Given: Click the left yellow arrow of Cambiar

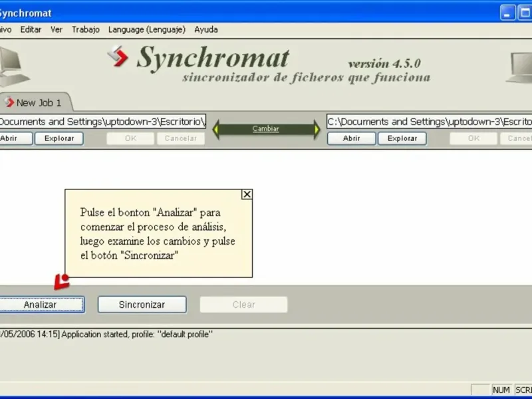Looking at the screenshot, I should tap(215, 129).
